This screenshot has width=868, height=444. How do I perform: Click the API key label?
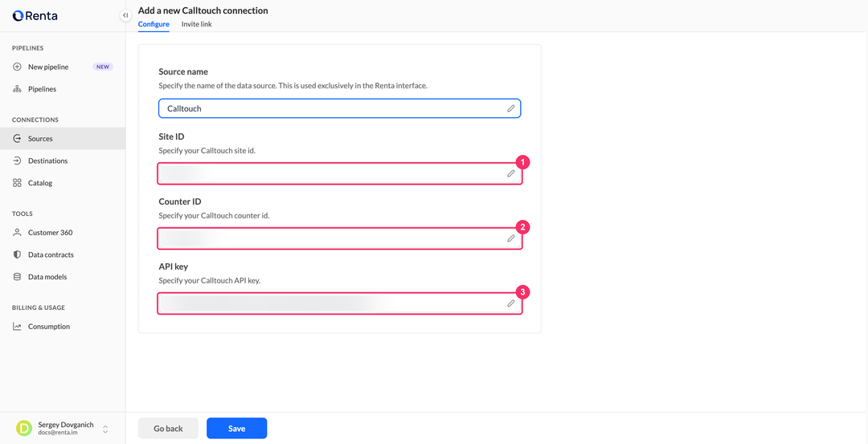pyautogui.click(x=174, y=267)
